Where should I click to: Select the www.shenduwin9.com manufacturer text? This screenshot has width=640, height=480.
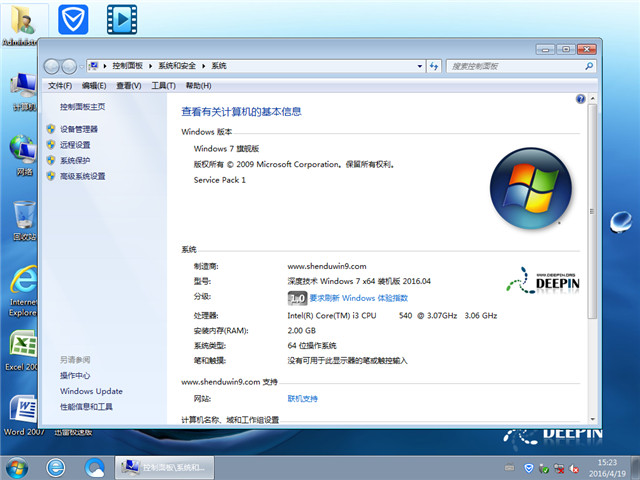tap(327, 267)
